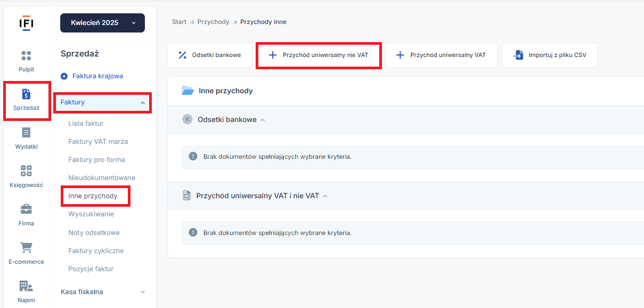Click the IFI logo
644x308 pixels.
pyautogui.click(x=26, y=23)
